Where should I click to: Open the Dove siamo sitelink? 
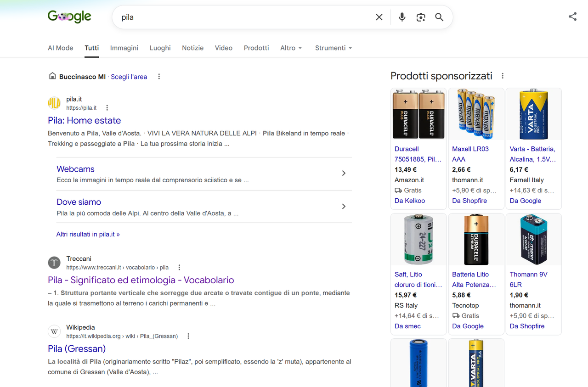point(79,202)
